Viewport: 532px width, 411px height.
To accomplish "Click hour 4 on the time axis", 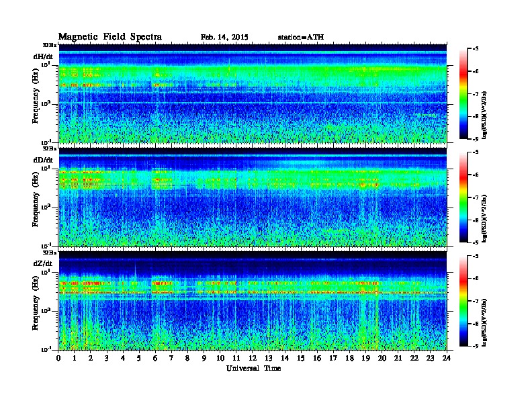I will click(123, 358).
